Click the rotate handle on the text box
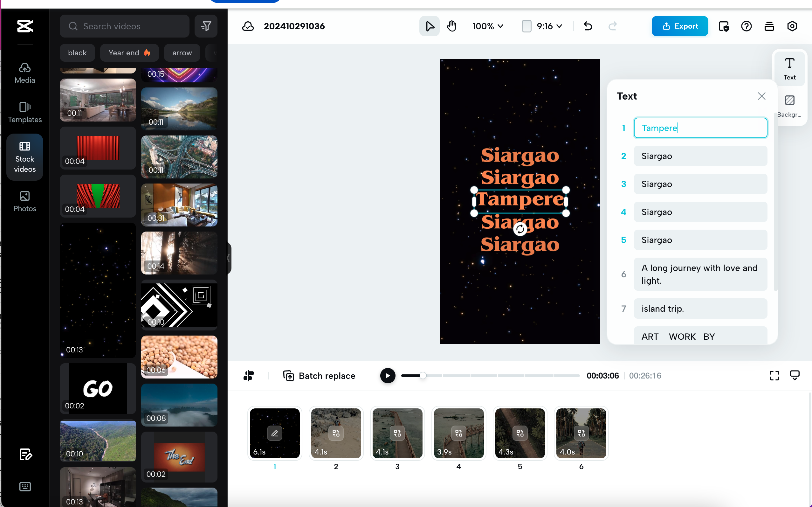The width and height of the screenshot is (812, 507). point(520,229)
